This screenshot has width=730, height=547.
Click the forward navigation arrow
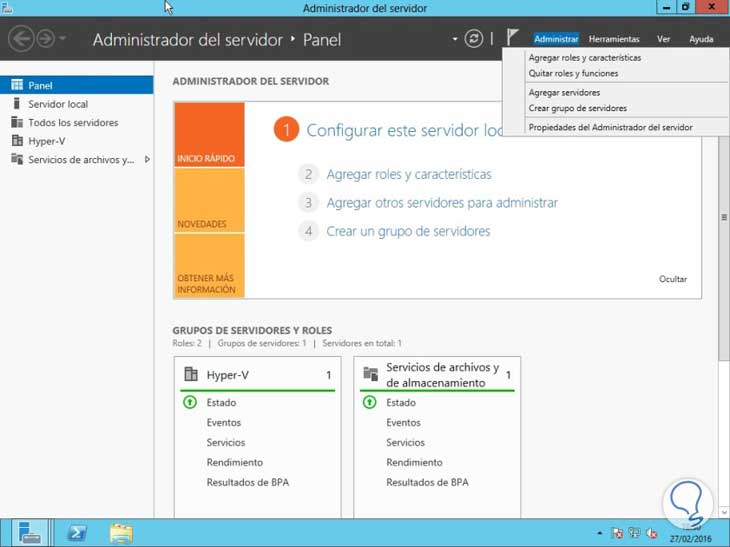[x=46, y=39]
